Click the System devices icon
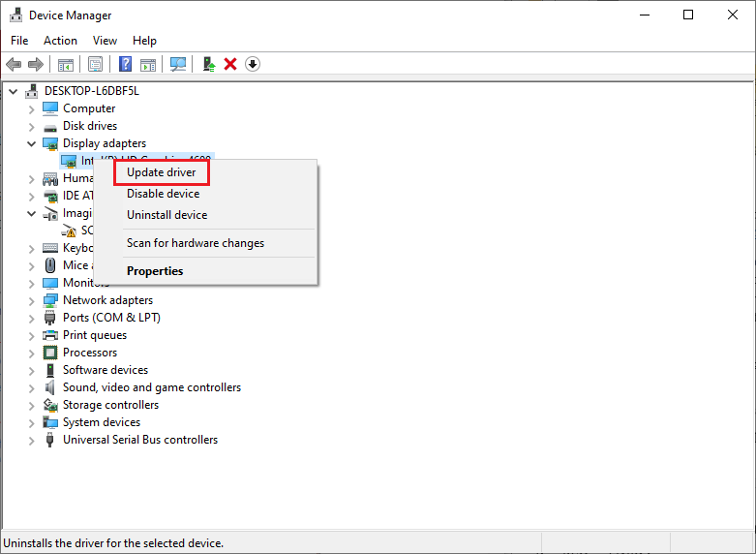 [50, 422]
